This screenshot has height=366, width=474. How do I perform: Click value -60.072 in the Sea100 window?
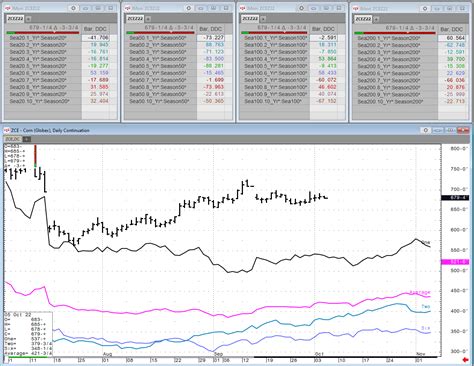click(x=326, y=80)
